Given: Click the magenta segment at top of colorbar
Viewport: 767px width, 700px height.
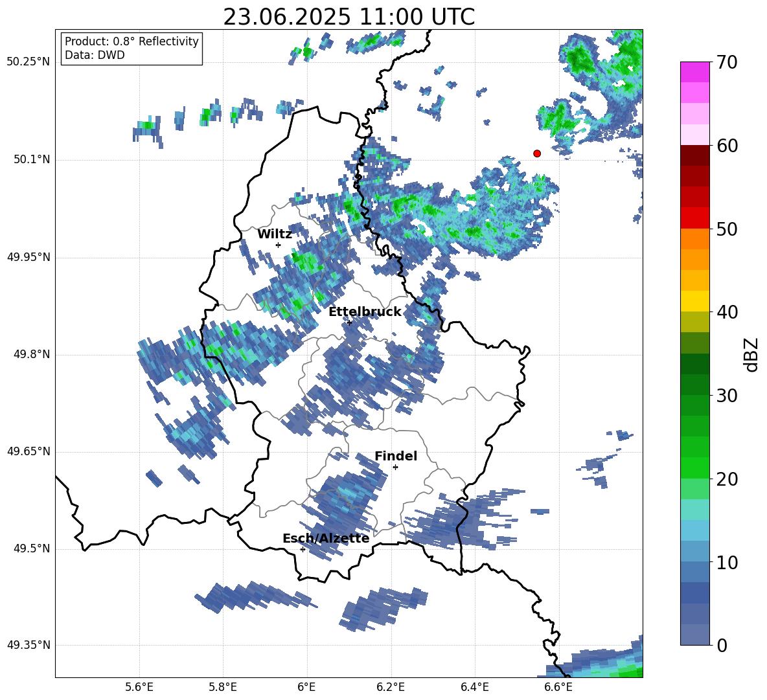Looking at the screenshot, I should 694,72.
